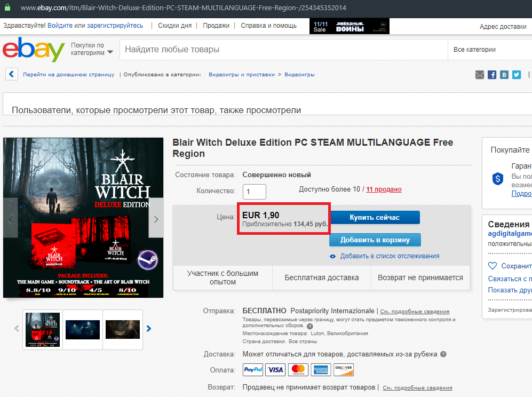Click 'Перейти на домашнюю страницу' link
This screenshot has height=397, width=532.
pos(68,75)
